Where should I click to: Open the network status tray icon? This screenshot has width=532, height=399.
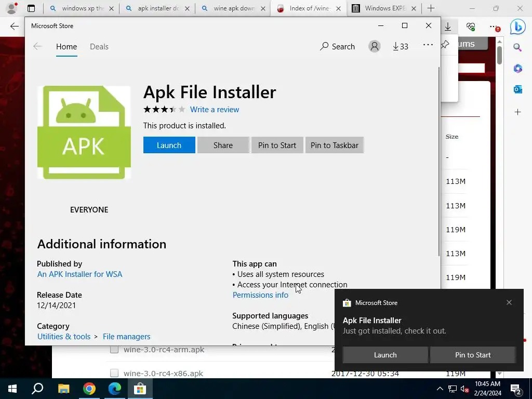[x=453, y=389]
